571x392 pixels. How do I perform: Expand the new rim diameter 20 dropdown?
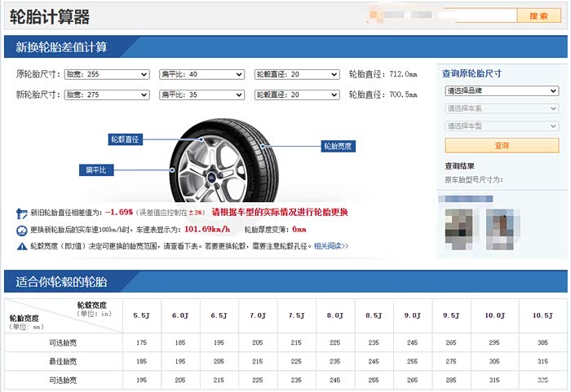pos(295,95)
